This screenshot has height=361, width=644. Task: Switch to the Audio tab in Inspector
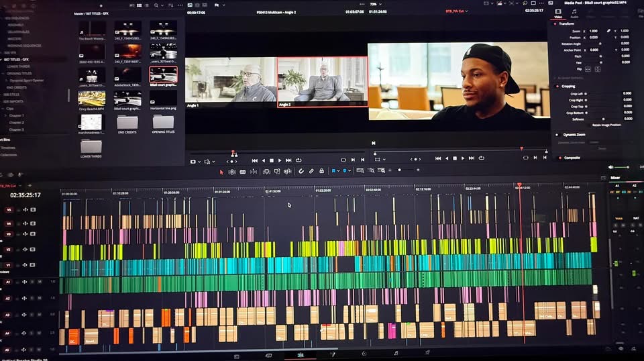[x=574, y=13]
